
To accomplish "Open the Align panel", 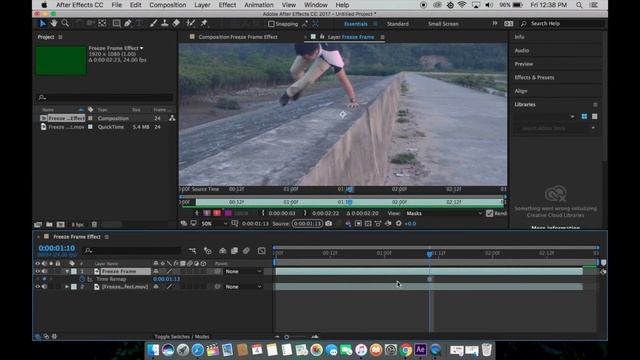I will (x=521, y=91).
